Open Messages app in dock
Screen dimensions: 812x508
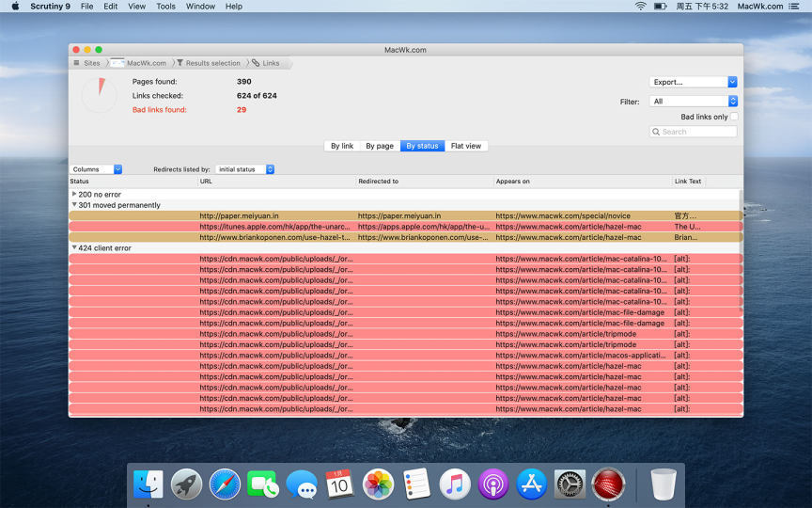coord(302,484)
